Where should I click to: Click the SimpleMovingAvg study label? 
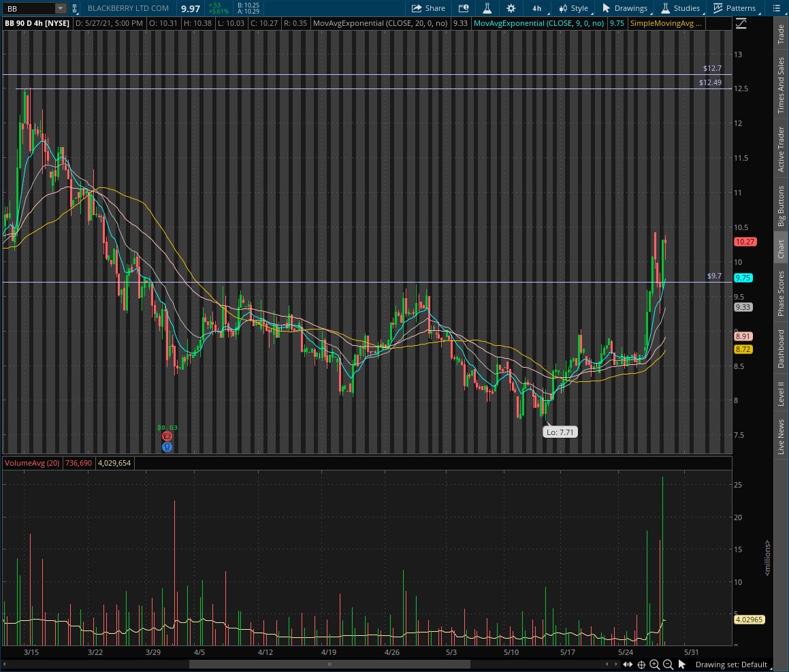coord(666,23)
